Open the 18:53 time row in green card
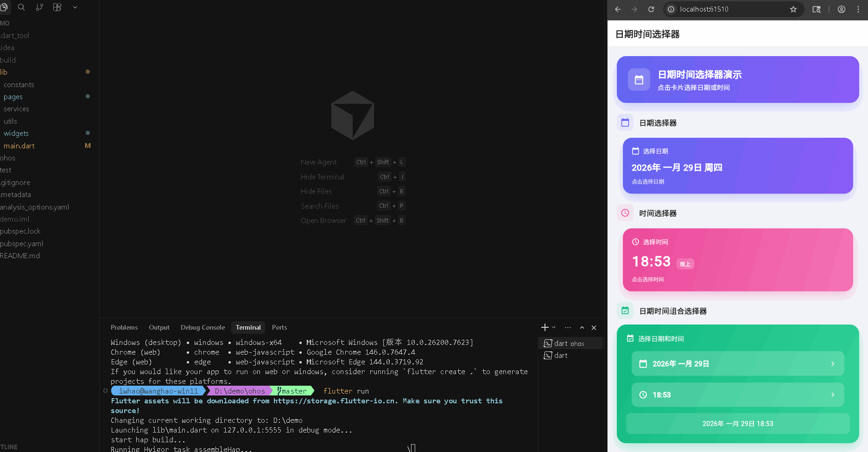This screenshot has height=452, width=868. tap(738, 395)
